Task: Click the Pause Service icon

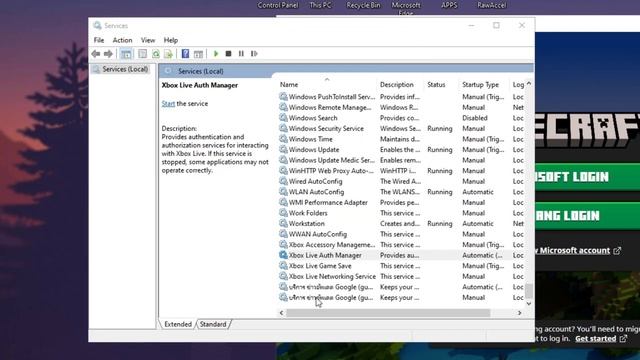Action: (x=241, y=53)
